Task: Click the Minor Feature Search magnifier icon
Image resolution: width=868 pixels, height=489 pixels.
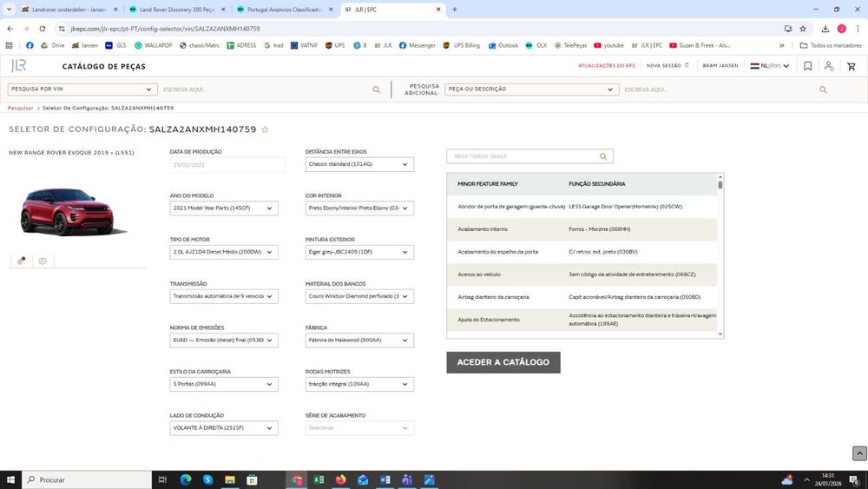Action: 603,156
